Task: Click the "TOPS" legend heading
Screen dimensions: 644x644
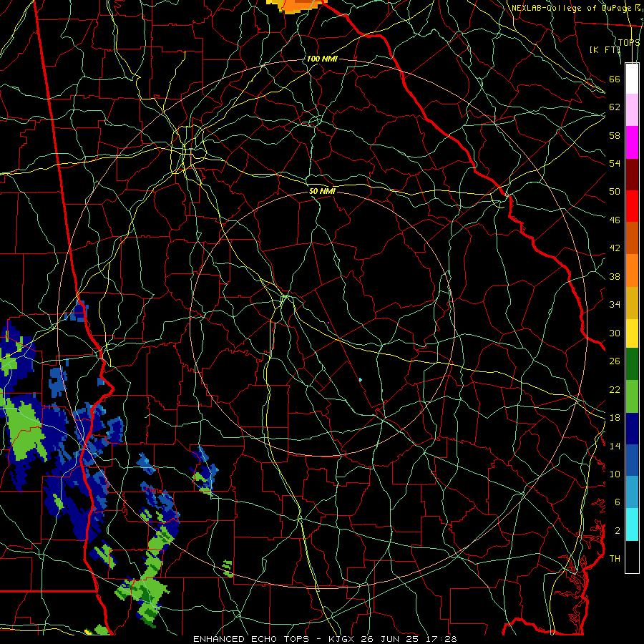Action: click(629, 43)
